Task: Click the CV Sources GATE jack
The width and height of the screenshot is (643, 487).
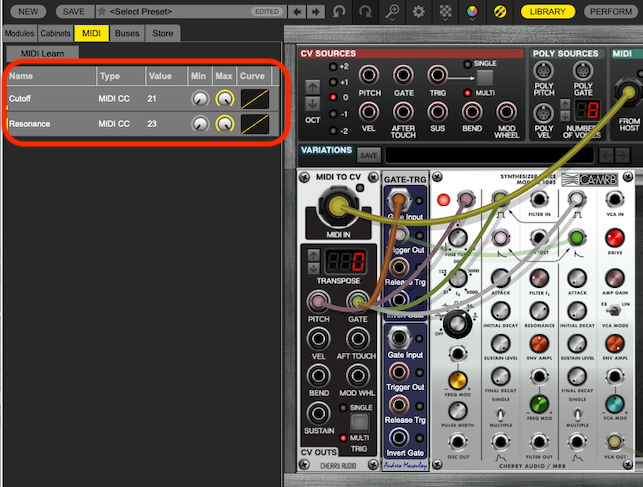Action: tap(403, 75)
